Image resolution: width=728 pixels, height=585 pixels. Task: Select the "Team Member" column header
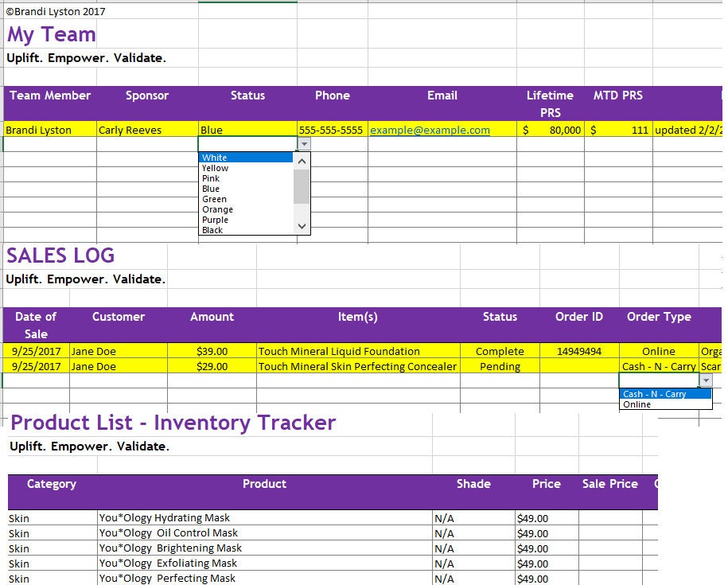49,95
